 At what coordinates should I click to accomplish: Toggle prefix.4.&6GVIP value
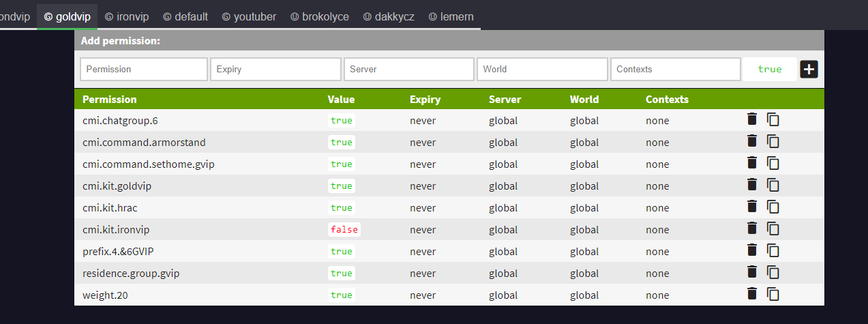click(342, 252)
